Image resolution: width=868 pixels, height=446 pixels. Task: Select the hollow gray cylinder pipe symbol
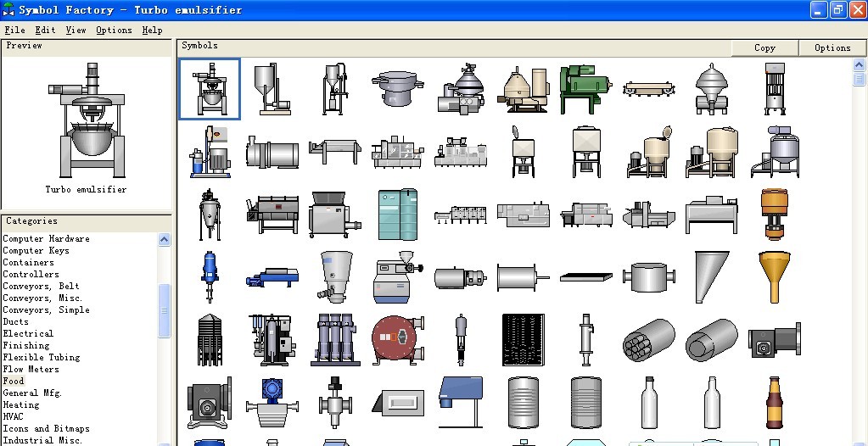[711, 340]
